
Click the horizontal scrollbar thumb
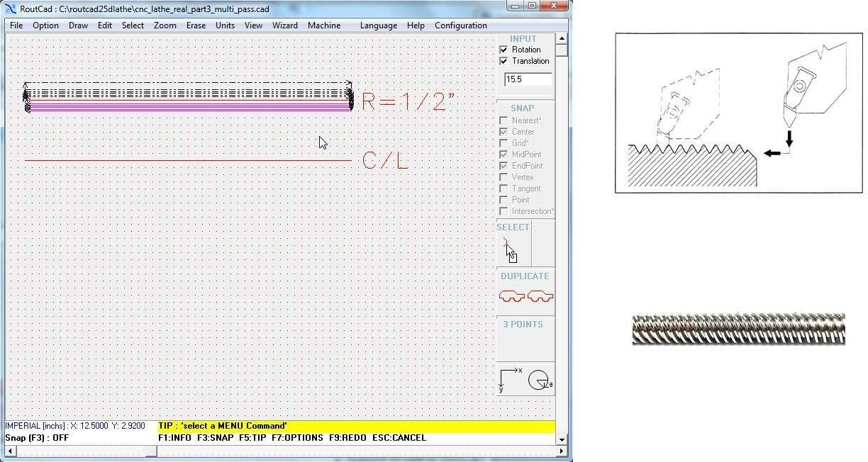click(x=151, y=451)
